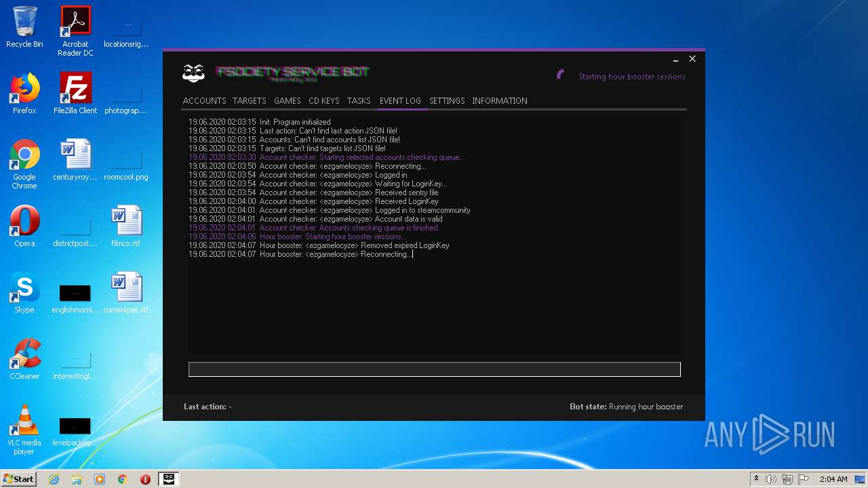Click the 'Can't find targets list JSON file' line
868x488 pixels.
click(x=287, y=148)
